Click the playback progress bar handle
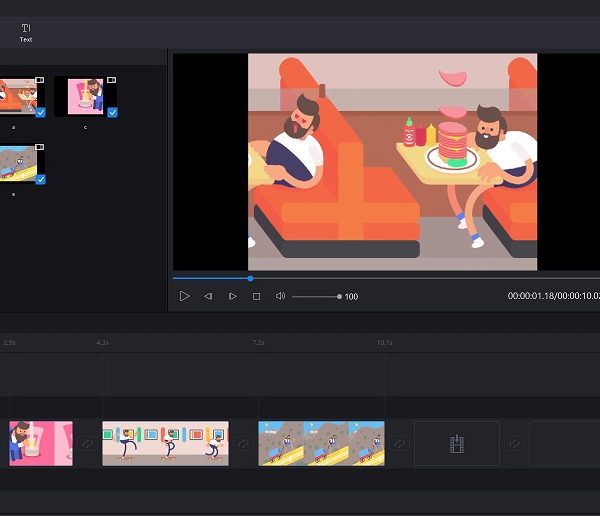The width and height of the screenshot is (600, 516). (x=250, y=278)
